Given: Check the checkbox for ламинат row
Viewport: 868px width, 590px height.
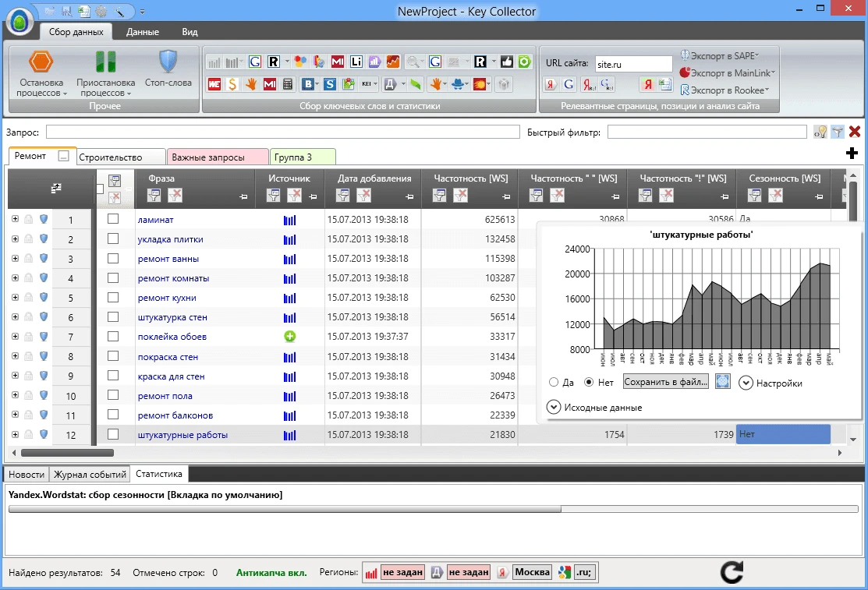Looking at the screenshot, I should coord(113,219).
